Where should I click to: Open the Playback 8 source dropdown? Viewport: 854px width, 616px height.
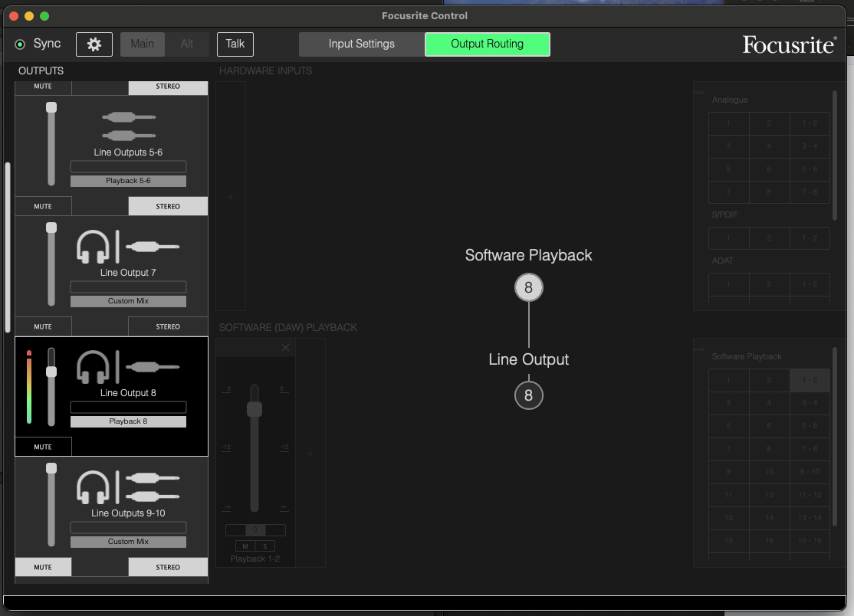(x=128, y=421)
